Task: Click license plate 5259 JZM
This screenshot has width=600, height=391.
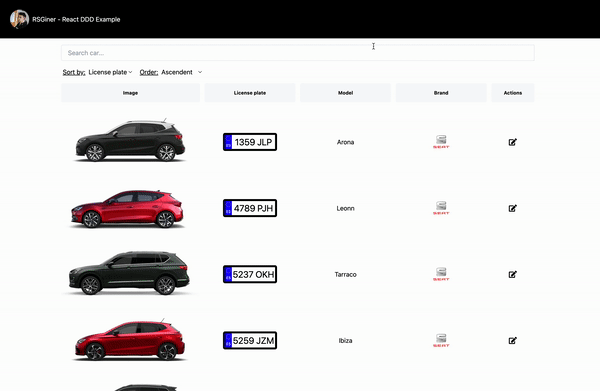Action: click(250, 340)
